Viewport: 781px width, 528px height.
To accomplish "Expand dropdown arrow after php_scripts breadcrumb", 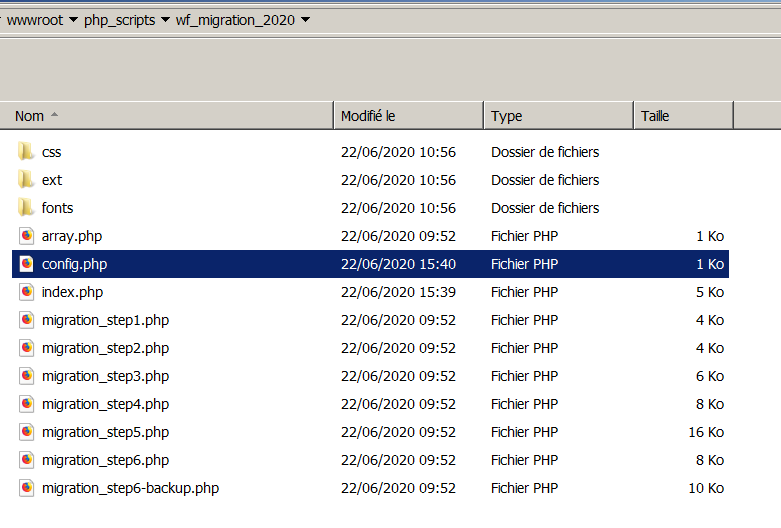I will tap(164, 20).
